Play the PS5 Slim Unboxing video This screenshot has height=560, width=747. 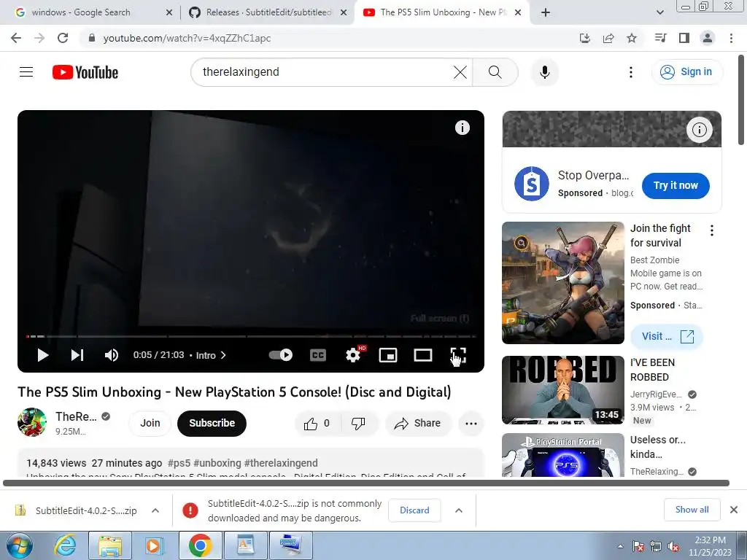[43, 355]
